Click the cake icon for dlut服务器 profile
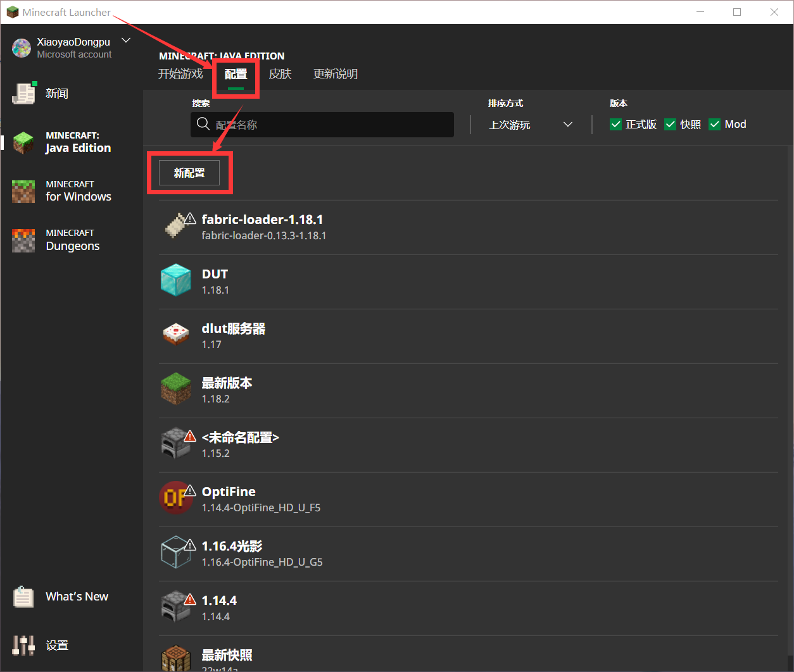Screen dimensions: 794x672 (175, 335)
